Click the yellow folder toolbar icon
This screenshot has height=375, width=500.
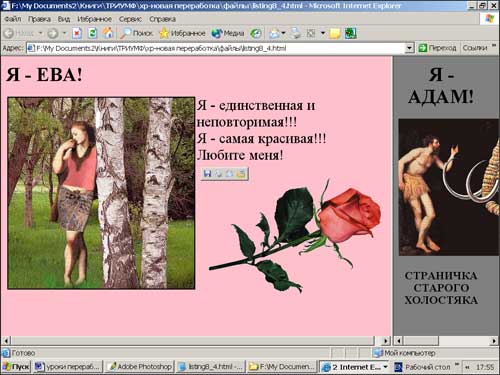click(335, 33)
